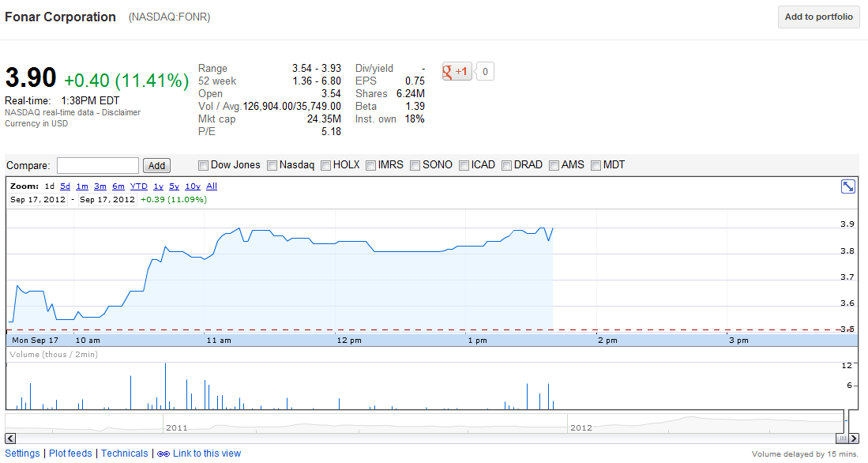Click the 52 week range value 1.36 - 6.80
The height and width of the screenshot is (463, 868).
tap(317, 81)
